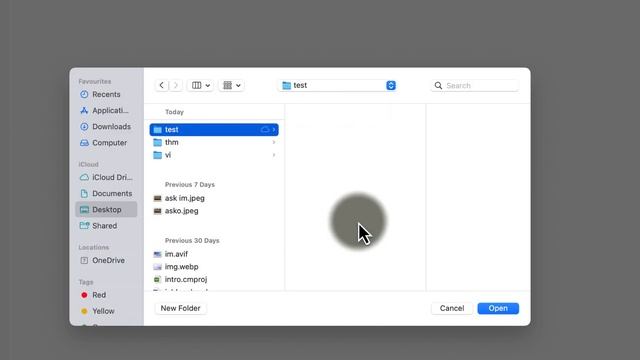The image size is (640, 360).
Task: Click the Desktop icon in sidebar
Action: [84, 210]
